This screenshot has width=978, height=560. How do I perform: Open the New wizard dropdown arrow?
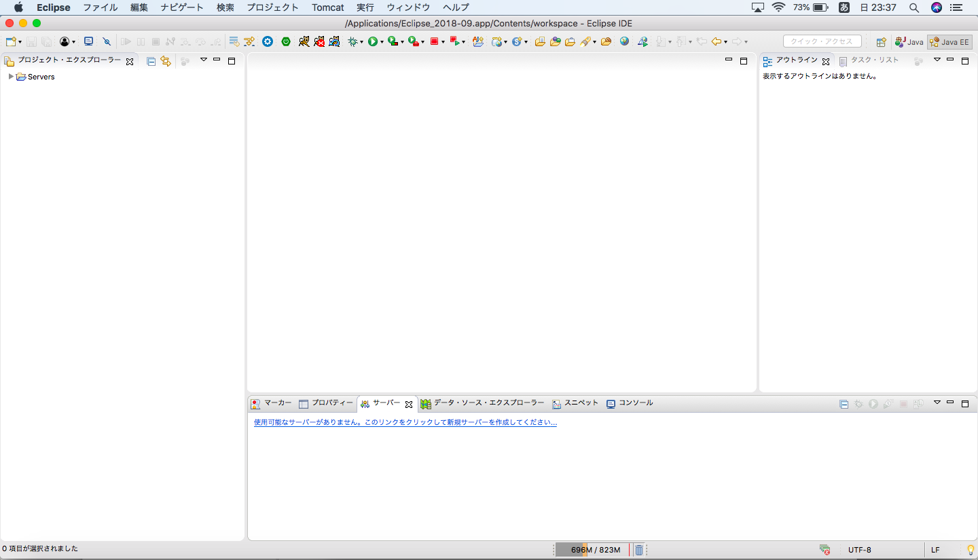click(20, 42)
